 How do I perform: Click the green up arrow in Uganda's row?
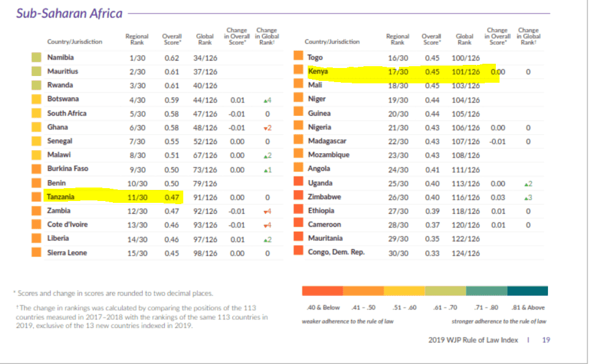click(525, 184)
